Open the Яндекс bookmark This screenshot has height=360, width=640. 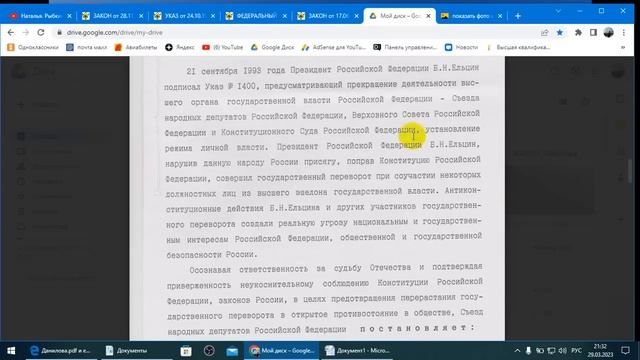(180, 47)
